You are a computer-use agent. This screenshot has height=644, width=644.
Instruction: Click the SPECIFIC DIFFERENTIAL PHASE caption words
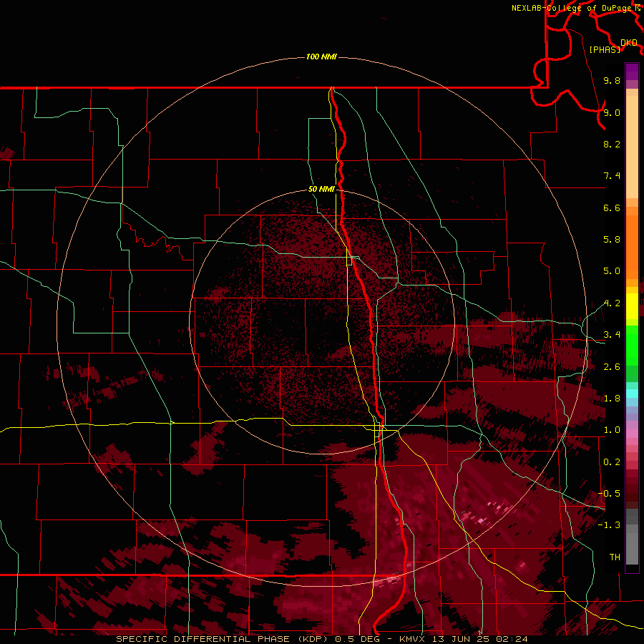(203, 639)
